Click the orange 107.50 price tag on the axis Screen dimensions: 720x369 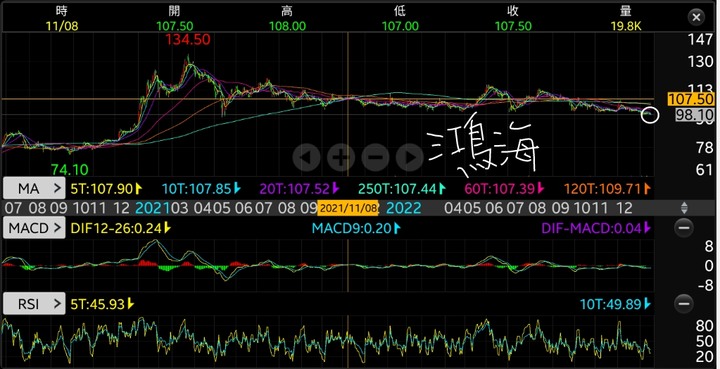(x=691, y=99)
